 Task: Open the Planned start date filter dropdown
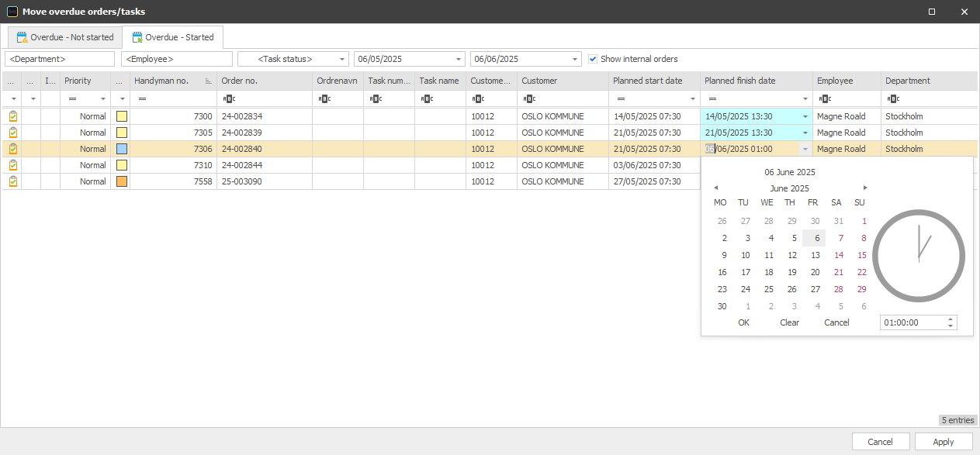point(691,99)
